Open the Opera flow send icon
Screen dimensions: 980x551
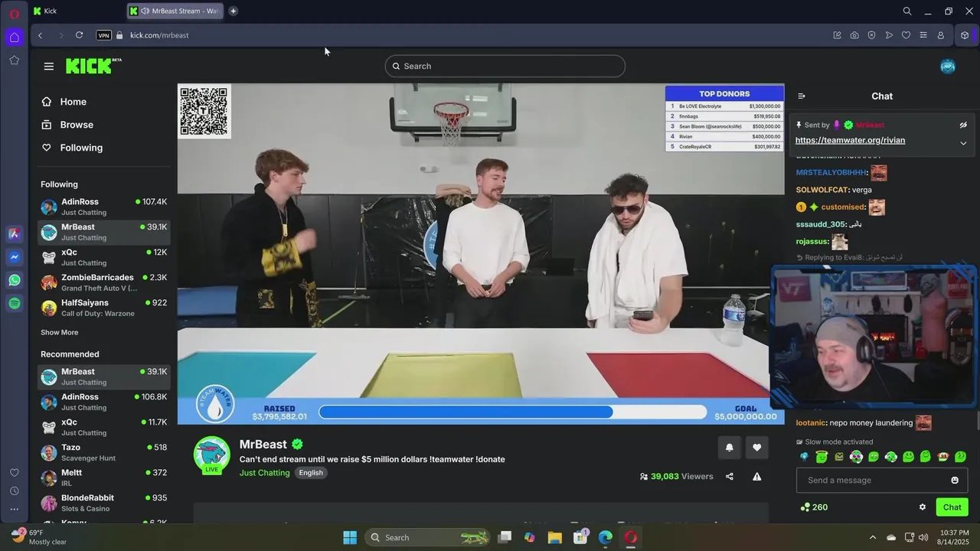pyautogui.click(x=889, y=35)
